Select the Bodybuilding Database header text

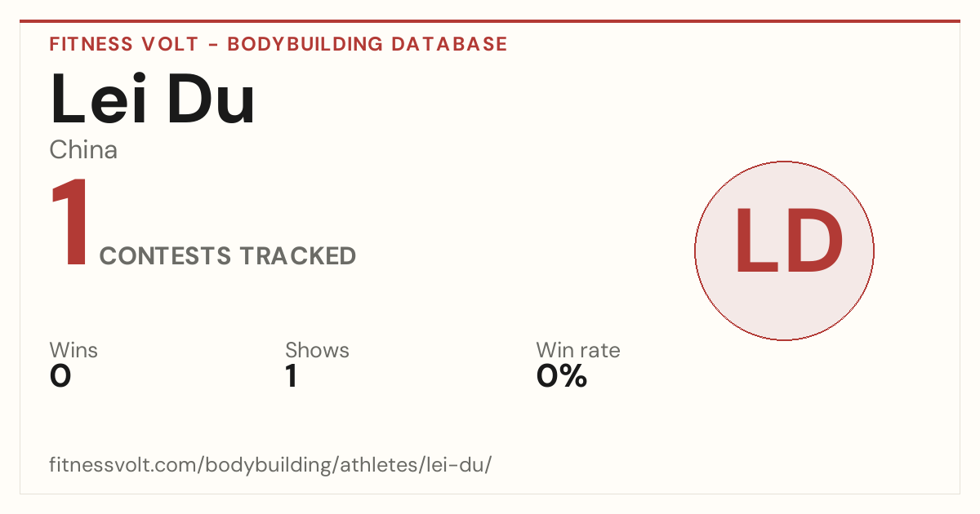(367, 44)
